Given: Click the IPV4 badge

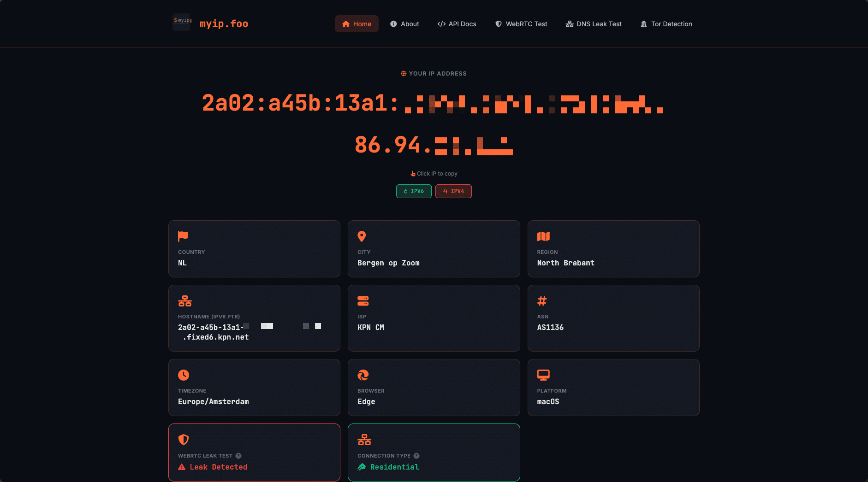Looking at the screenshot, I should pyautogui.click(x=453, y=191).
